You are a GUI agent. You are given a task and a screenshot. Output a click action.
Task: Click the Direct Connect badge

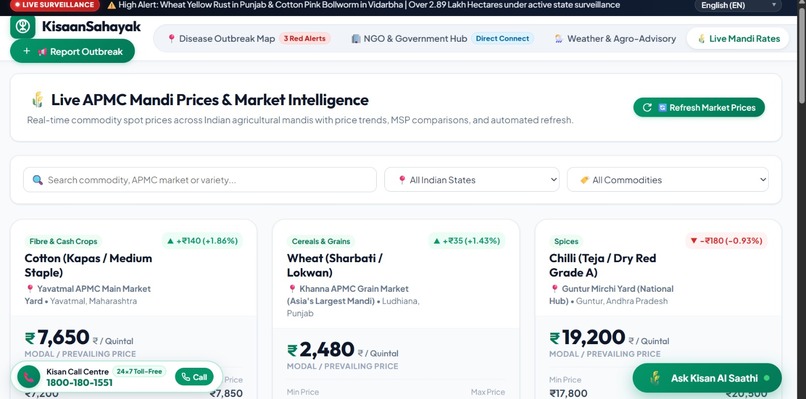(x=502, y=39)
